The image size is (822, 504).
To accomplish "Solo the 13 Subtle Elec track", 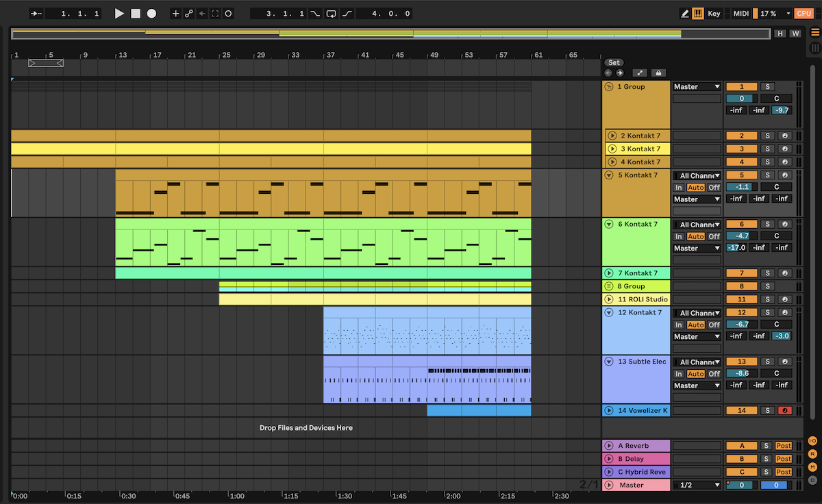I will (x=767, y=362).
